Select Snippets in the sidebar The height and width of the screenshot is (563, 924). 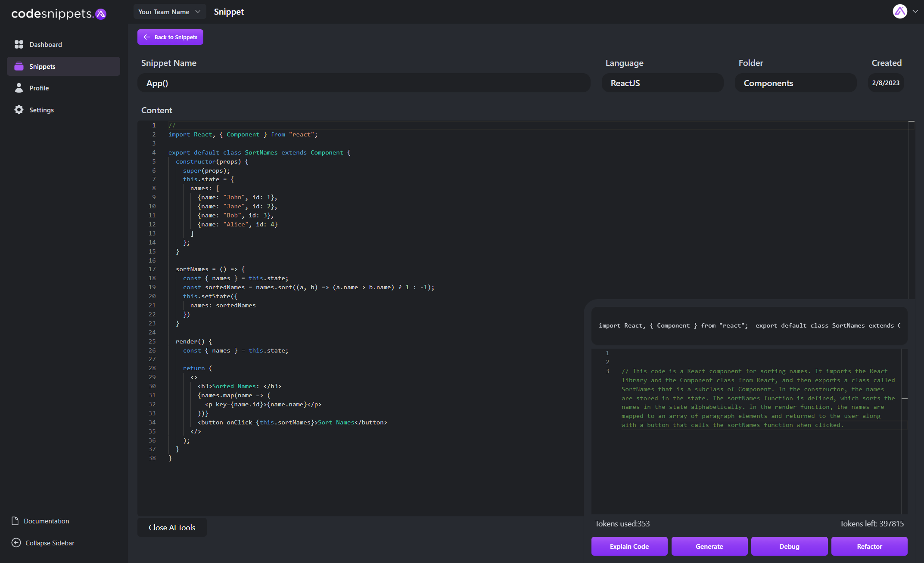point(63,66)
